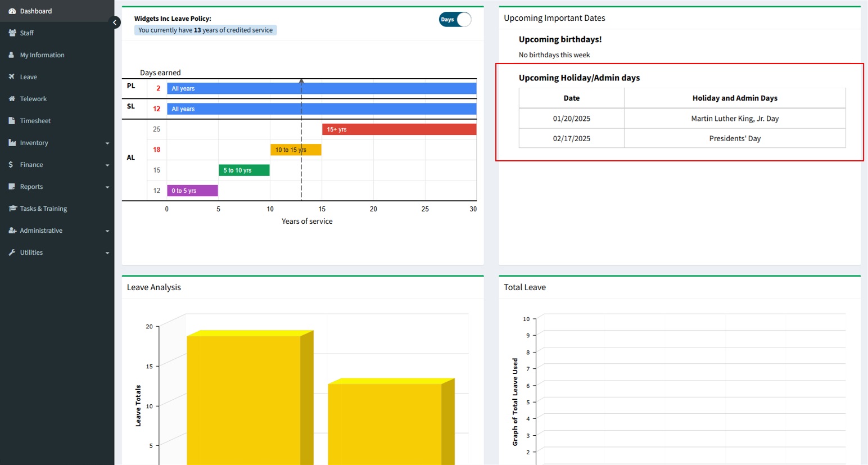Image resolution: width=868 pixels, height=465 pixels.
Task: Click the Dashboard gauge icon in sidebar
Action: pyautogui.click(x=12, y=11)
